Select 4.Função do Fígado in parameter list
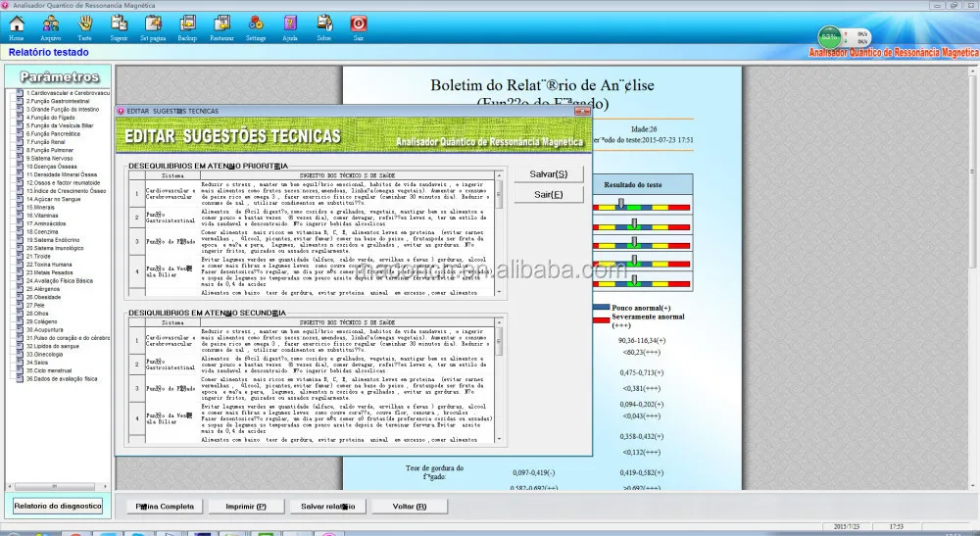Screen dimensions: 980x536 point(51,118)
